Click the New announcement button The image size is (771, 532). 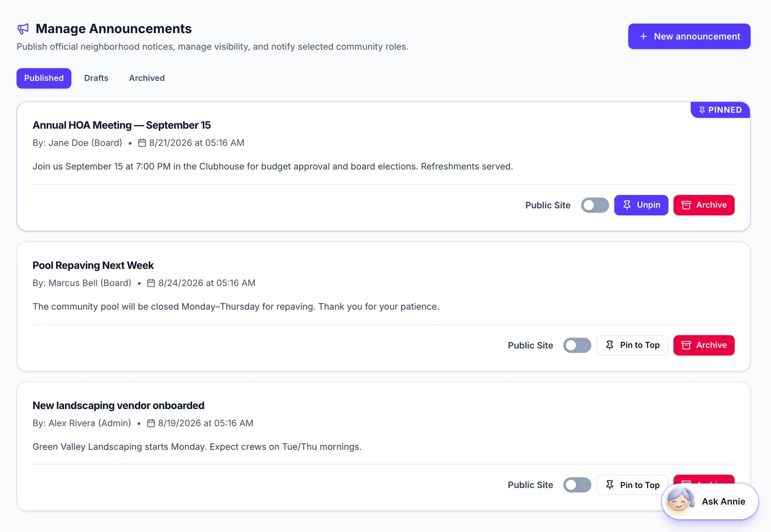point(689,36)
